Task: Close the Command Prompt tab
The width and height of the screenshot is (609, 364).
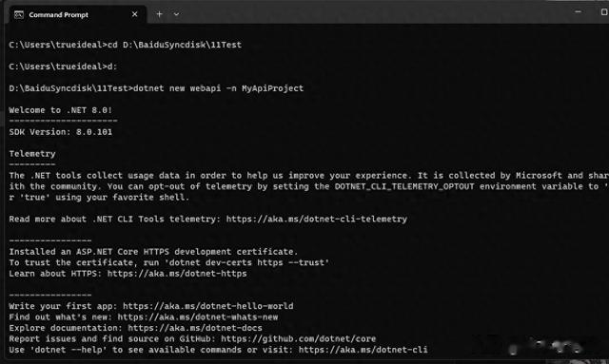Action: pyautogui.click(x=134, y=14)
